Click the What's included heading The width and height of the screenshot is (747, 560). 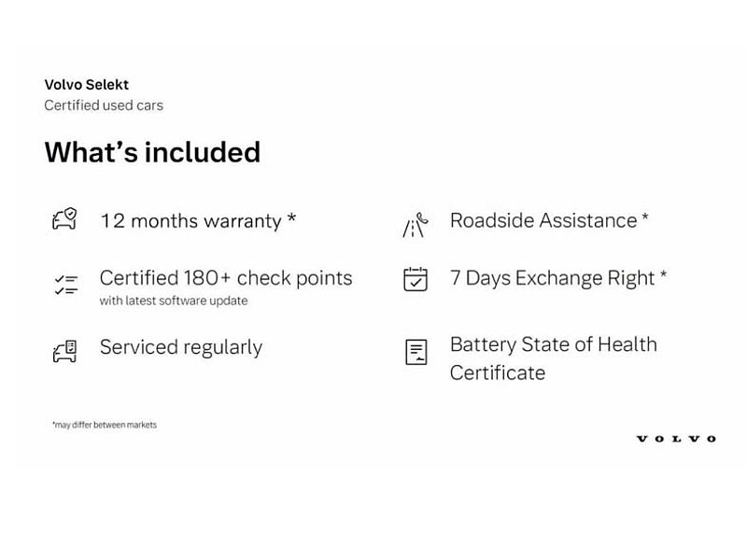coord(152,152)
